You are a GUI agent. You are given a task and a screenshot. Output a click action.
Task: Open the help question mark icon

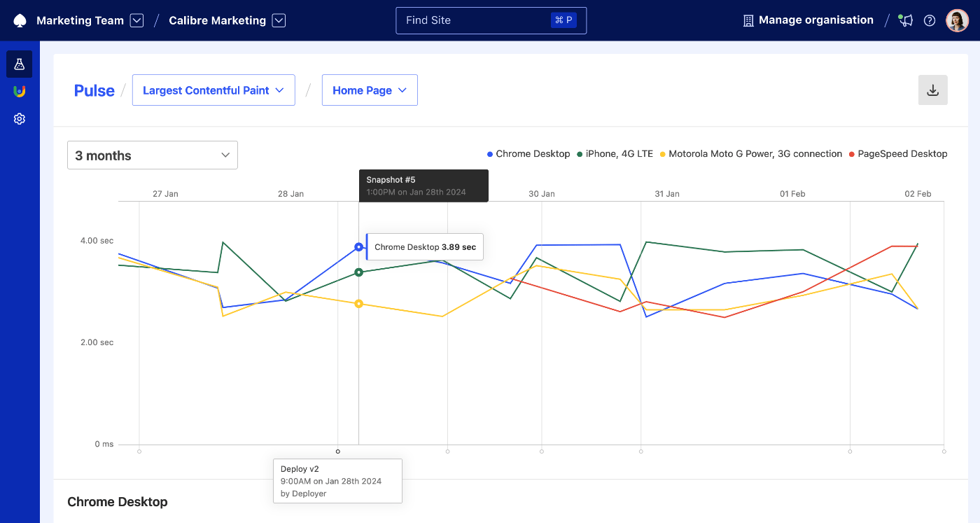(x=930, y=20)
